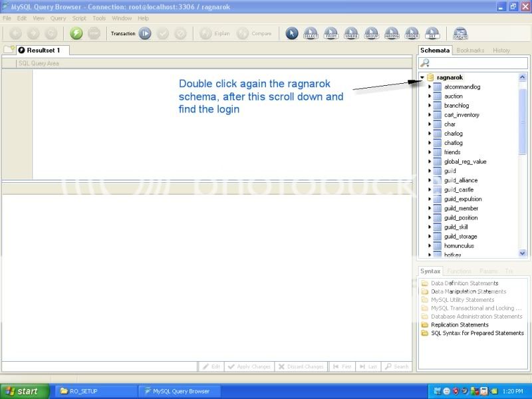
Task: Collapse the ragnarok schema tree node
Action: click(422, 78)
